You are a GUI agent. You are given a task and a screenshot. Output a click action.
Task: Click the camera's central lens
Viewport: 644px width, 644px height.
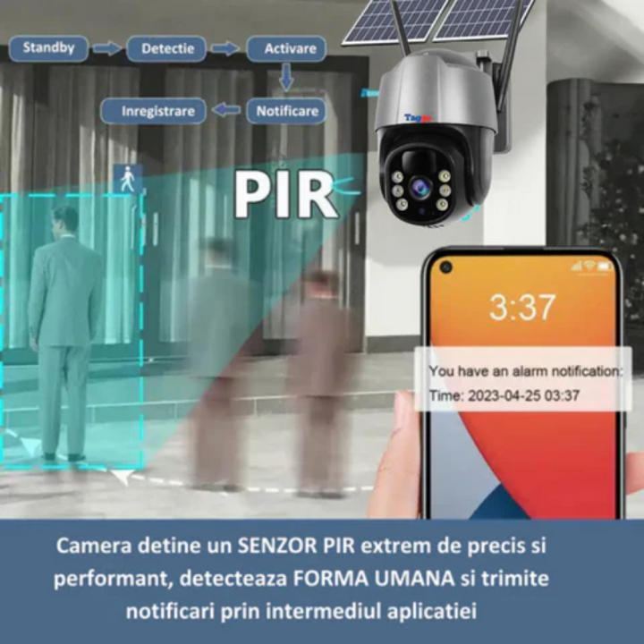coord(419,189)
